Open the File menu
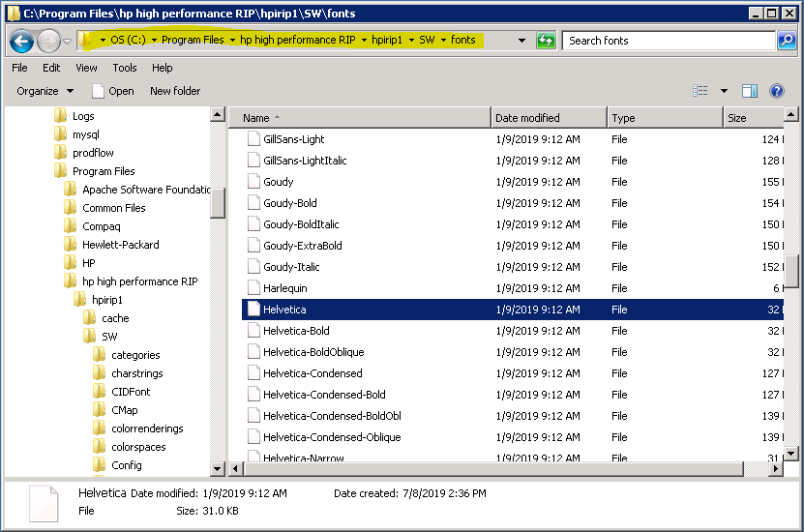Image resolution: width=804 pixels, height=532 pixels. pos(19,68)
